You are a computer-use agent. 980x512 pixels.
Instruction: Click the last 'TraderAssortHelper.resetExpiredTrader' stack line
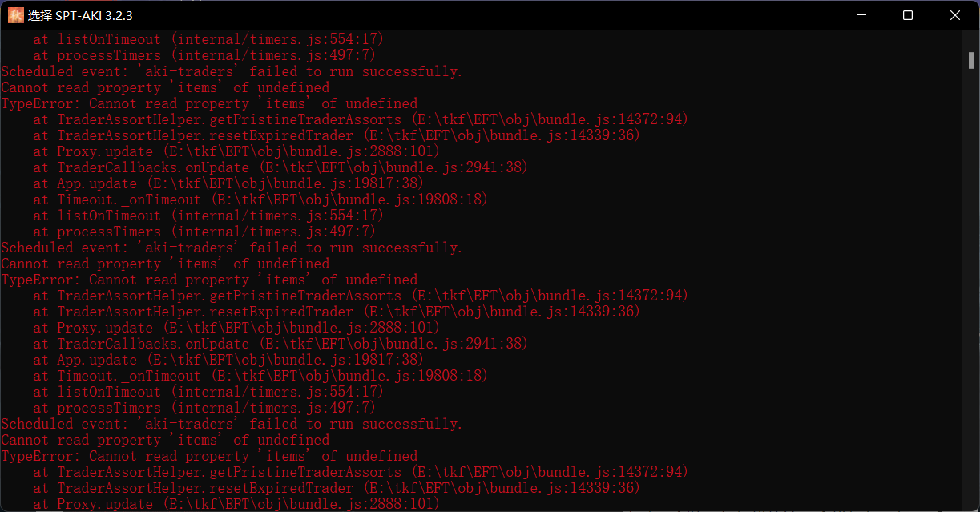(x=337, y=488)
